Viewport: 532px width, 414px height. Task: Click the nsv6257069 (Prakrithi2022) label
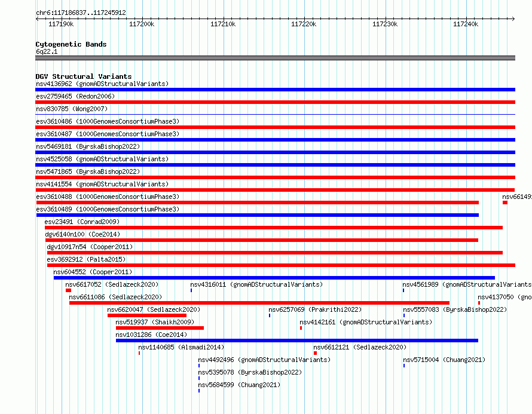(x=315, y=309)
